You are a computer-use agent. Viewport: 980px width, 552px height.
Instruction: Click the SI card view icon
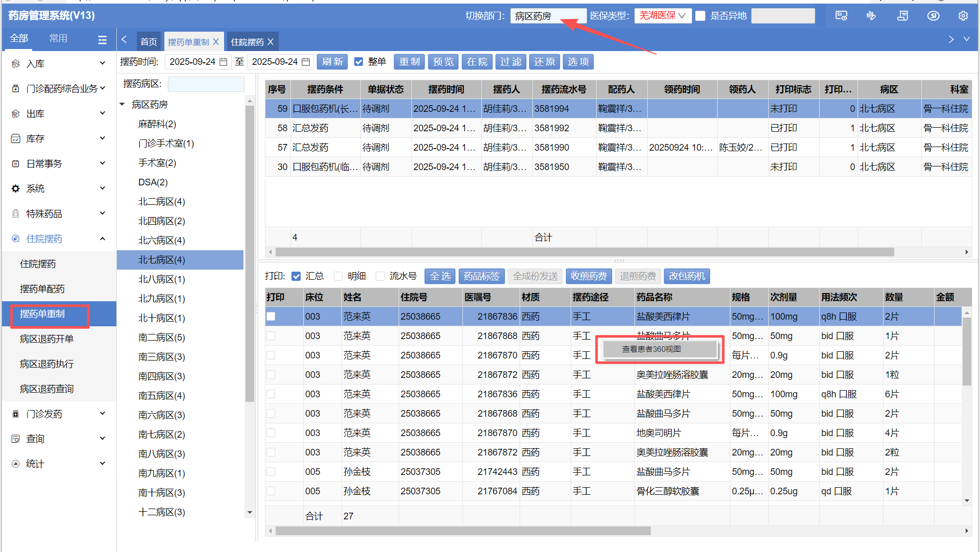point(841,16)
